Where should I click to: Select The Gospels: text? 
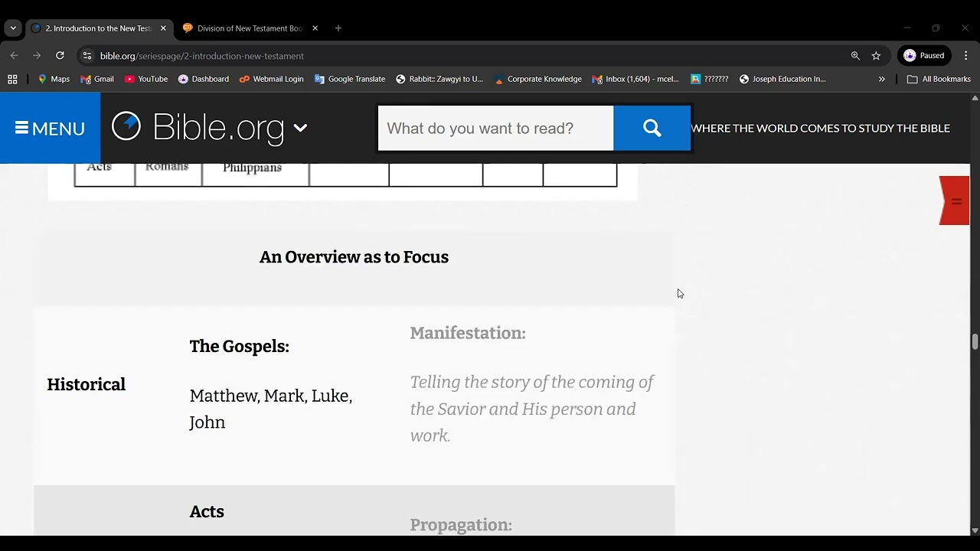click(239, 346)
